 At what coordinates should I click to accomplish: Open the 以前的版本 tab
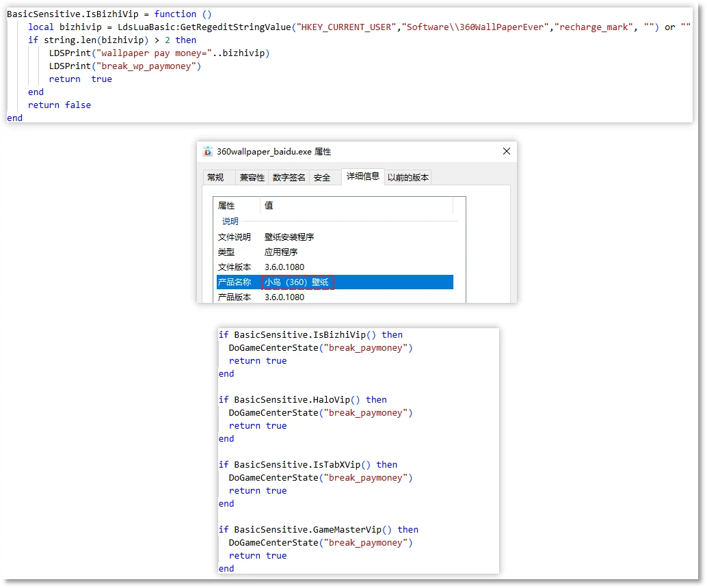pos(408,177)
